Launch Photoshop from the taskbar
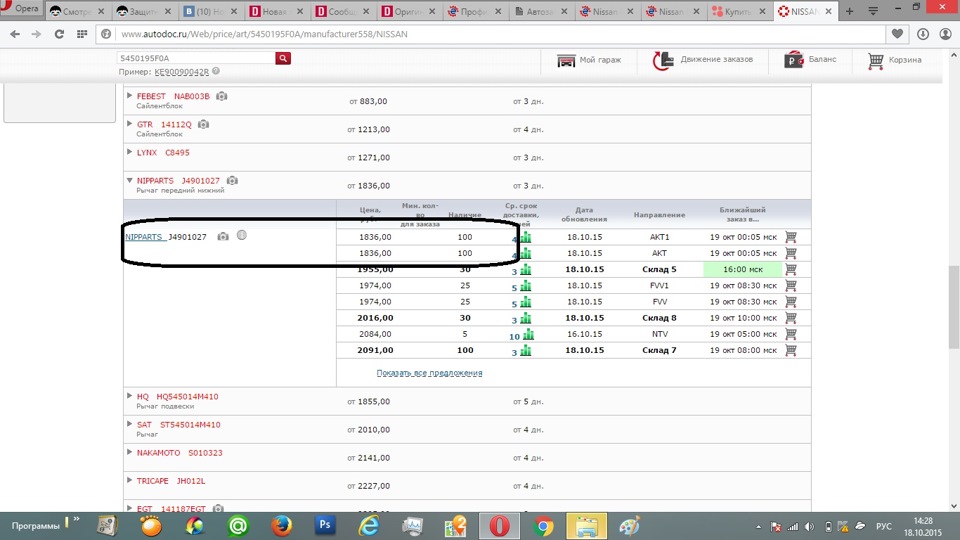The height and width of the screenshot is (540, 960). click(324, 525)
